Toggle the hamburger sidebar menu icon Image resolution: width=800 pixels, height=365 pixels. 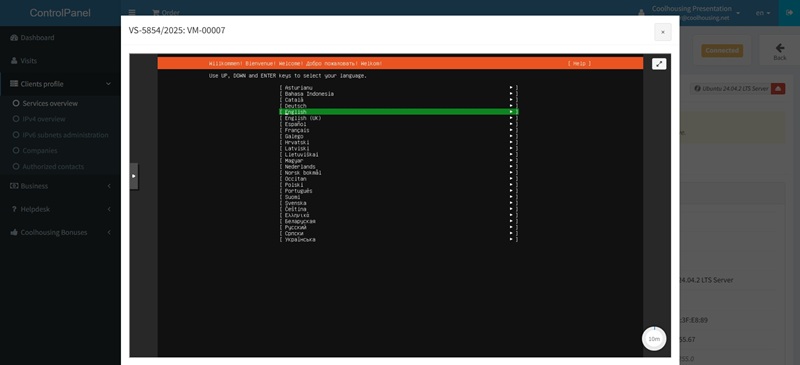coord(132,13)
